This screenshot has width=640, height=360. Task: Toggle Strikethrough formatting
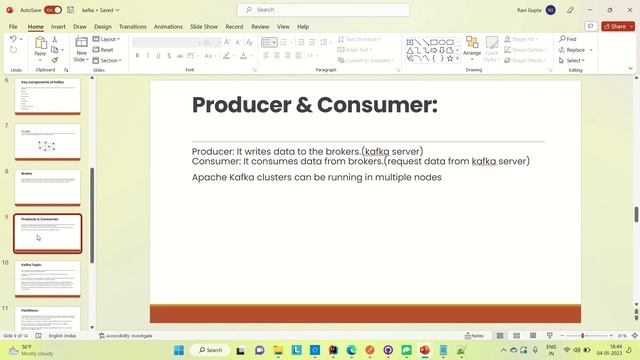[x=180, y=56]
